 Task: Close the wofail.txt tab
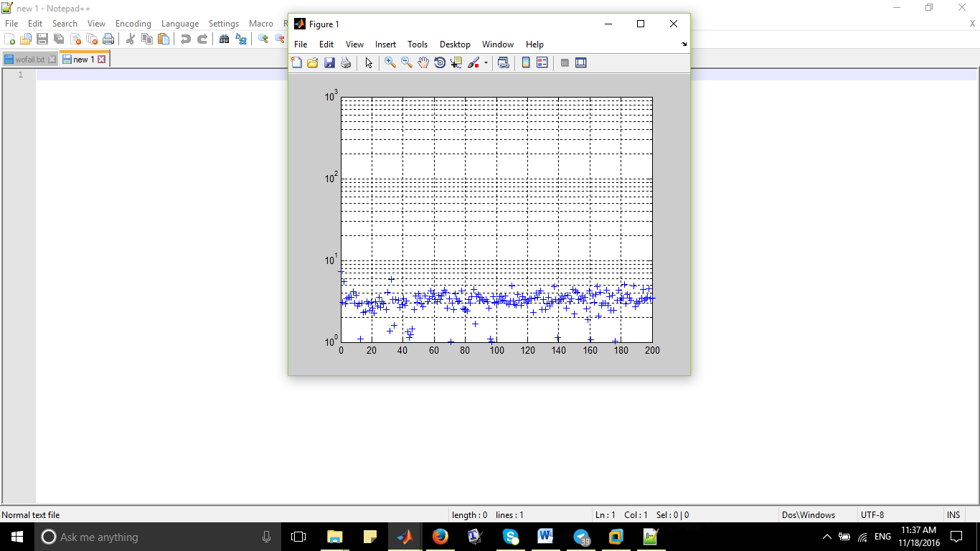point(52,60)
